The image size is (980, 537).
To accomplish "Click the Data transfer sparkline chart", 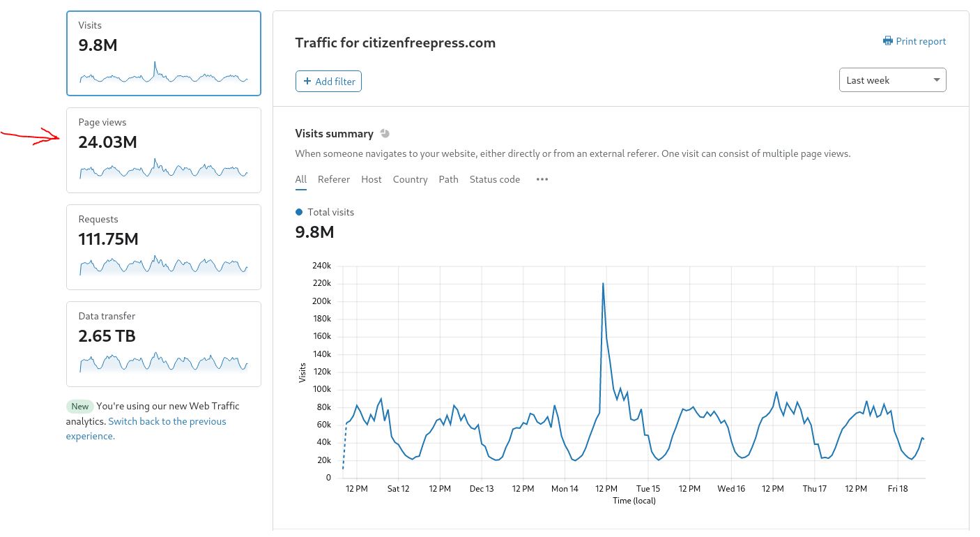I will (x=164, y=362).
